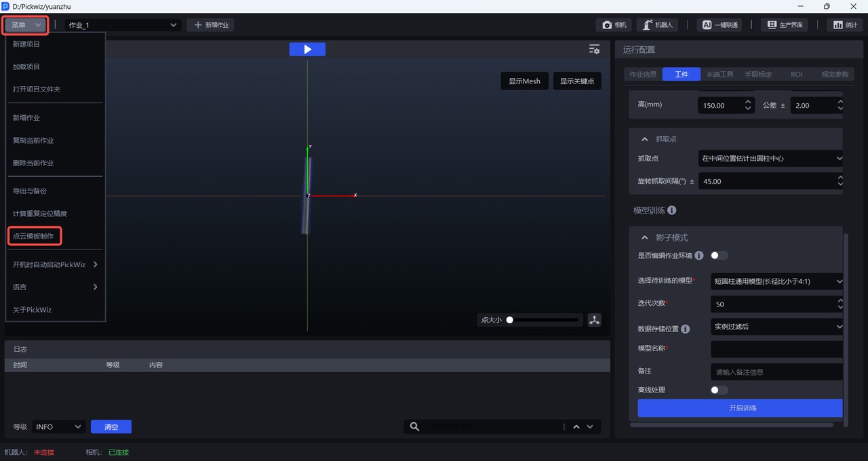Click the 点大小 point size slider

[x=542, y=320]
